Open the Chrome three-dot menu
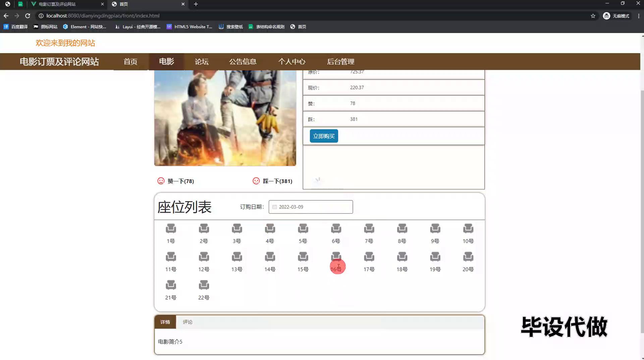644x360 pixels. 639,16
